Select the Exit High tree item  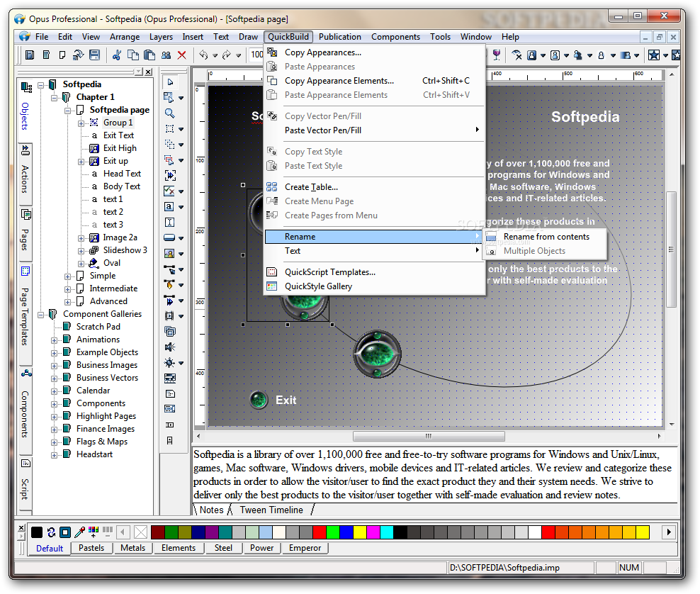pyautogui.click(x=120, y=148)
